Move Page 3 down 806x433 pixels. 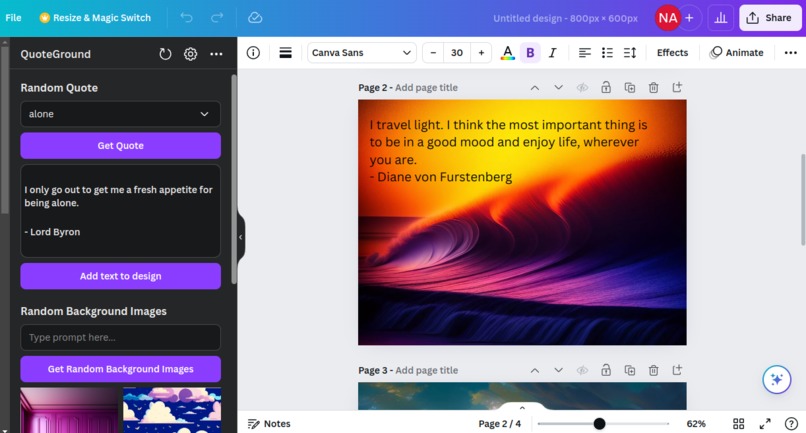point(558,370)
